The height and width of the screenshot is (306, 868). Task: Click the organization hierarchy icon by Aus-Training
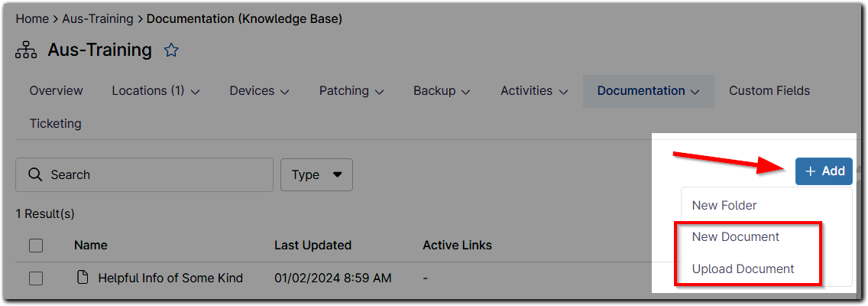pyautogui.click(x=26, y=50)
